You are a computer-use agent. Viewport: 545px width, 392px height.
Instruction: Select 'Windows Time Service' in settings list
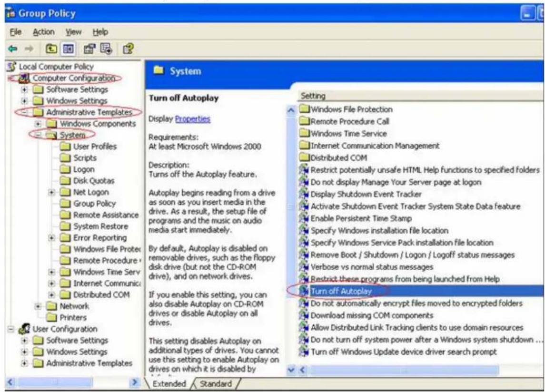click(x=348, y=134)
